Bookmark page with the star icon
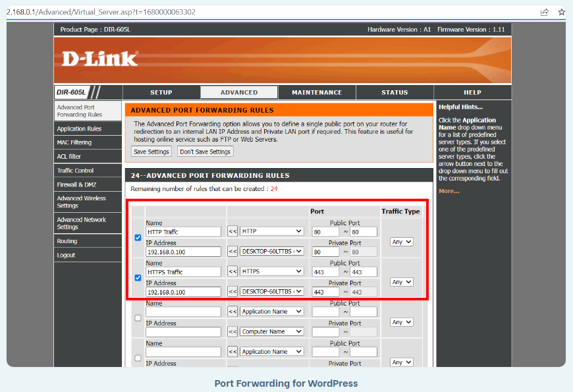The width and height of the screenshot is (573, 392). [562, 12]
